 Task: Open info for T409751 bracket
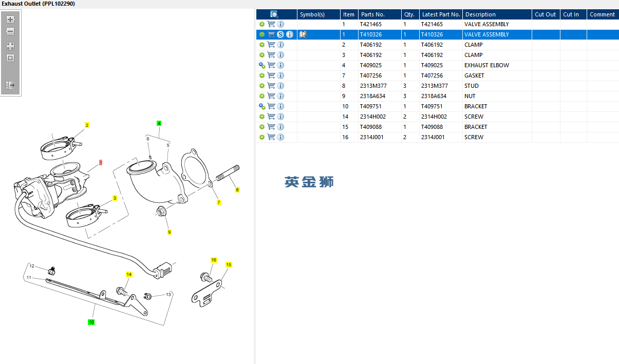click(x=280, y=106)
